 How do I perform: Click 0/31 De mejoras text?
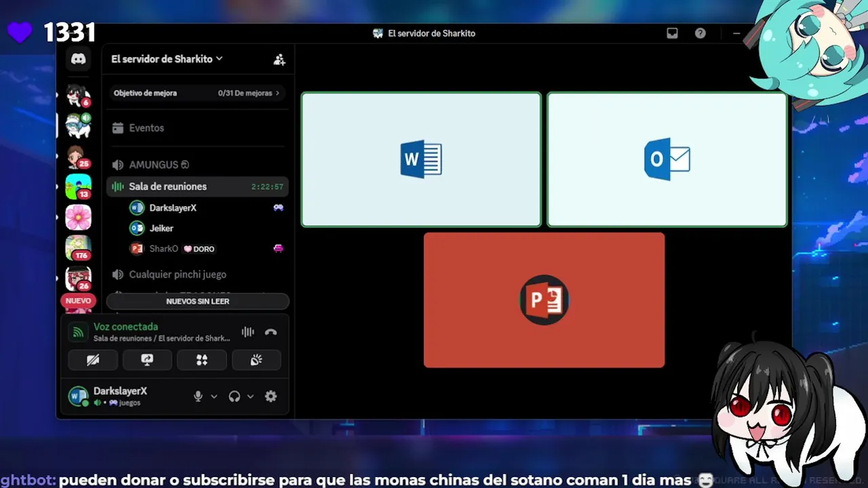coord(245,94)
